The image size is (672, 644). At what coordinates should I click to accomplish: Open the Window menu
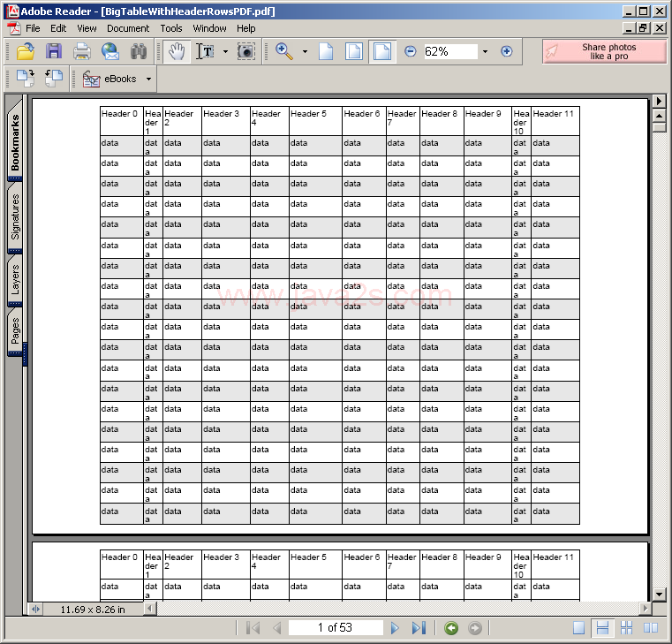pos(209,28)
